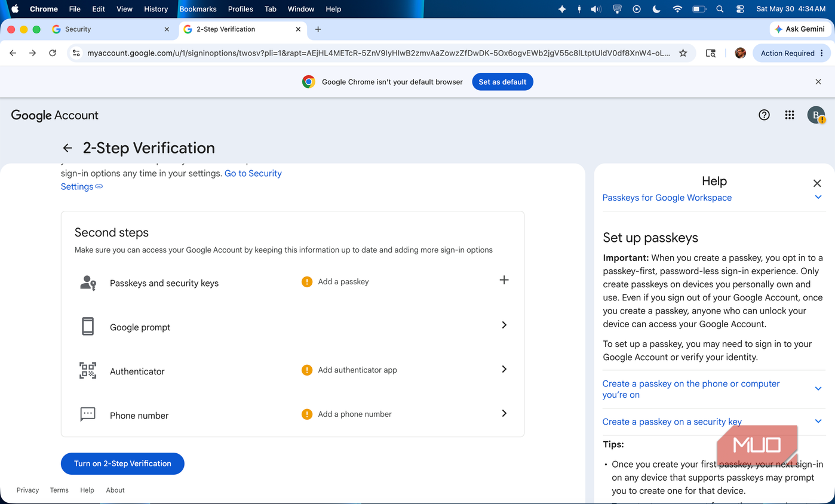Click the Add authenticator app text
Screen dimensions: 835x504
357,370
